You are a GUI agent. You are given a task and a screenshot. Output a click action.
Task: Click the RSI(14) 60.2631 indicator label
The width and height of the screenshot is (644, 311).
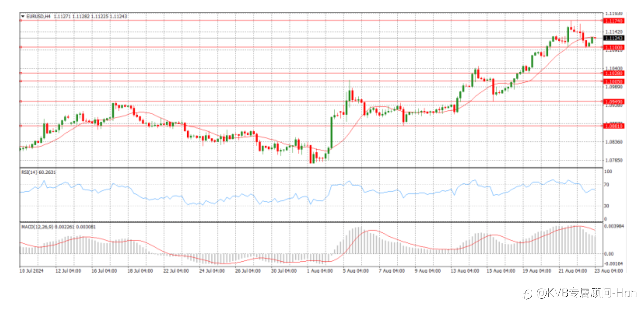[39, 172]
